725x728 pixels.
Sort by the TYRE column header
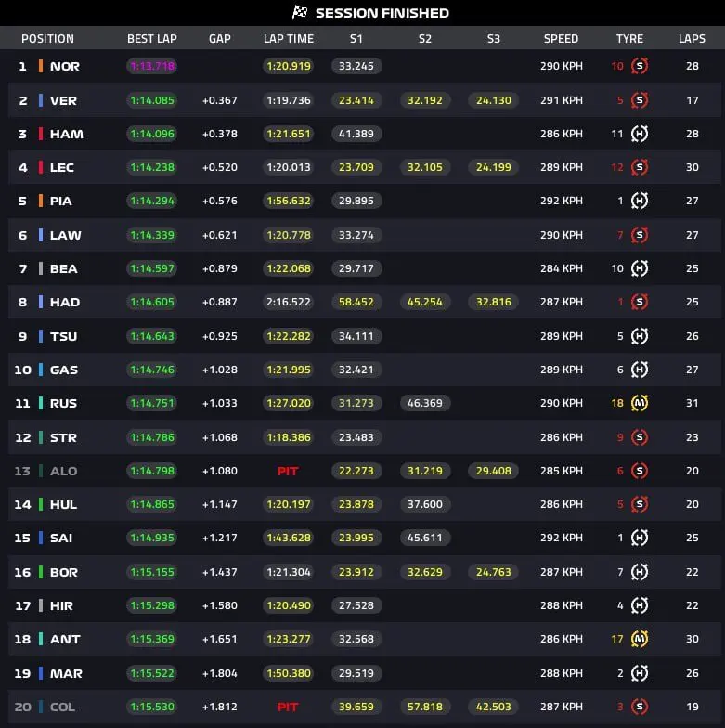pyautogui.click(x=629, y=39)
